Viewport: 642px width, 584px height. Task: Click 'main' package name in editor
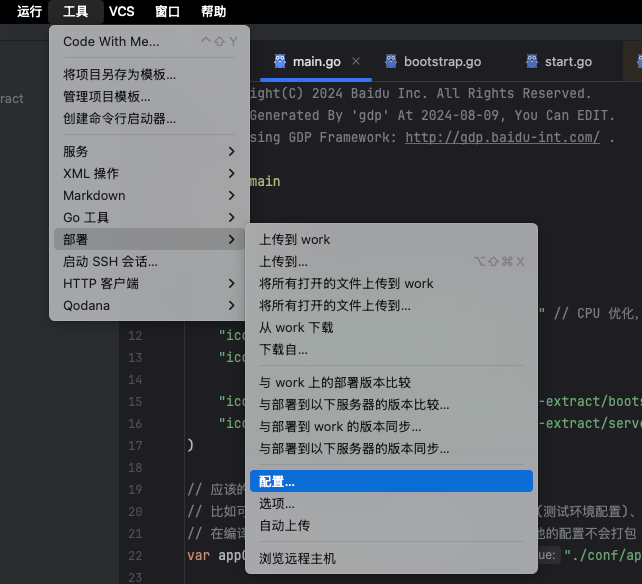[x=265, y=181]
